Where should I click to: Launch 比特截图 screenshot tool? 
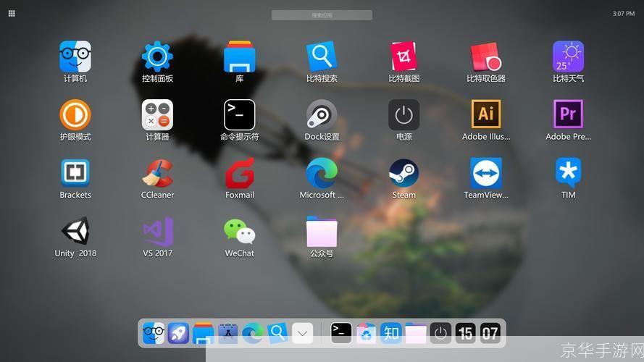[403, 56]
